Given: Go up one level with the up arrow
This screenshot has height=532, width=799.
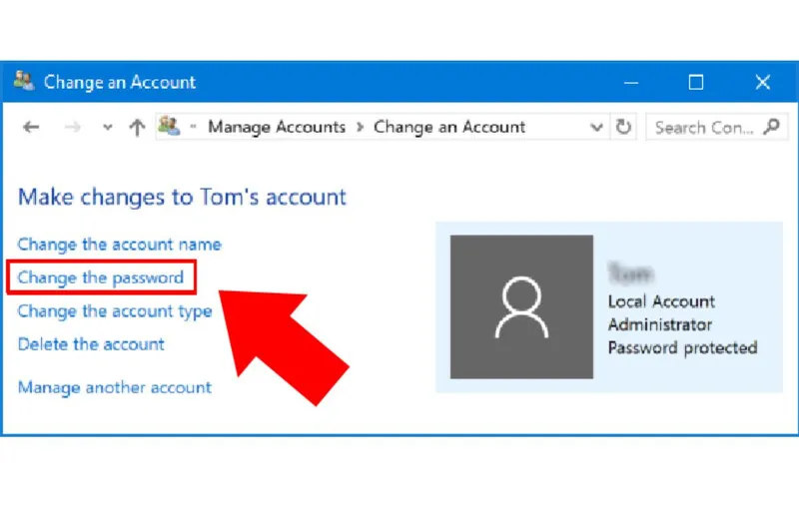Looking at the screenshot, I should [x=137, y=127].
